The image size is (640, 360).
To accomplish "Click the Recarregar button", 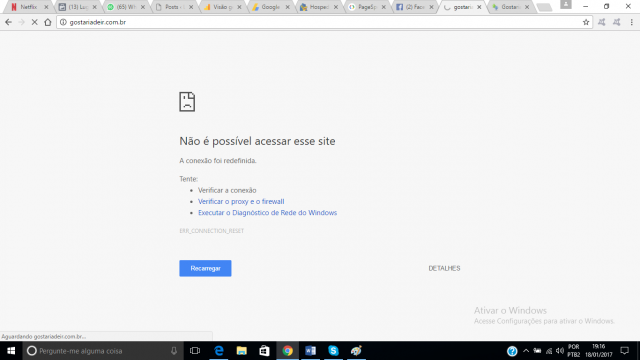I will click(205, 268).
